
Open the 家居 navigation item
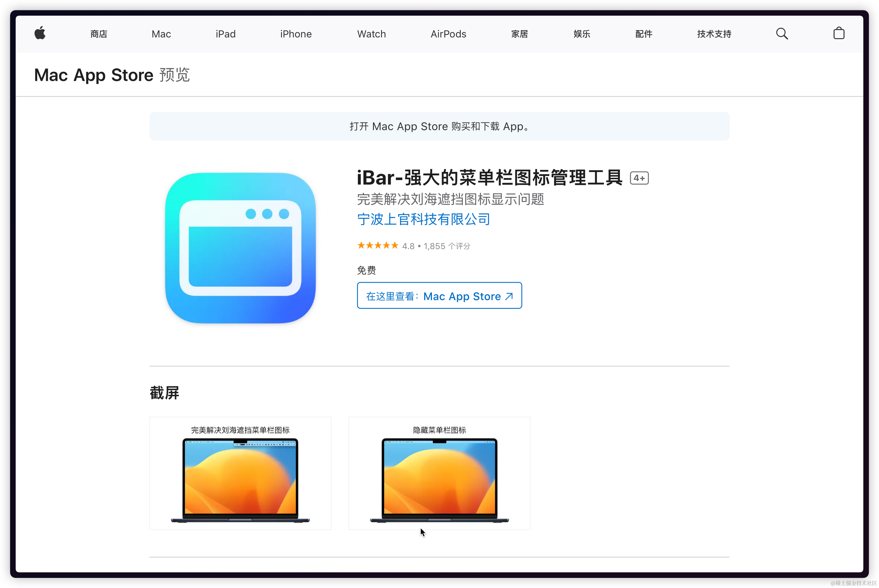point(519,34)
